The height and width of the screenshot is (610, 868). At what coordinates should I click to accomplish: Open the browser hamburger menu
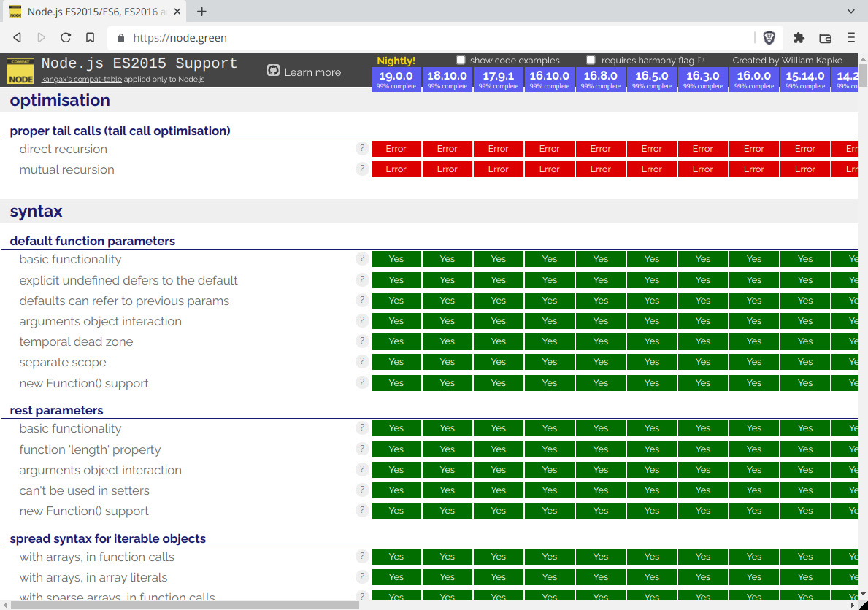pyautogui.click(x=851, y=37)
